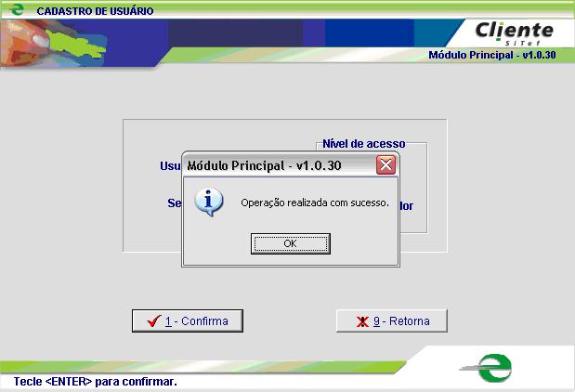Click the partially hidden 'Se' field label
This screenshot has width=575, height=392.
click(173, 203)
